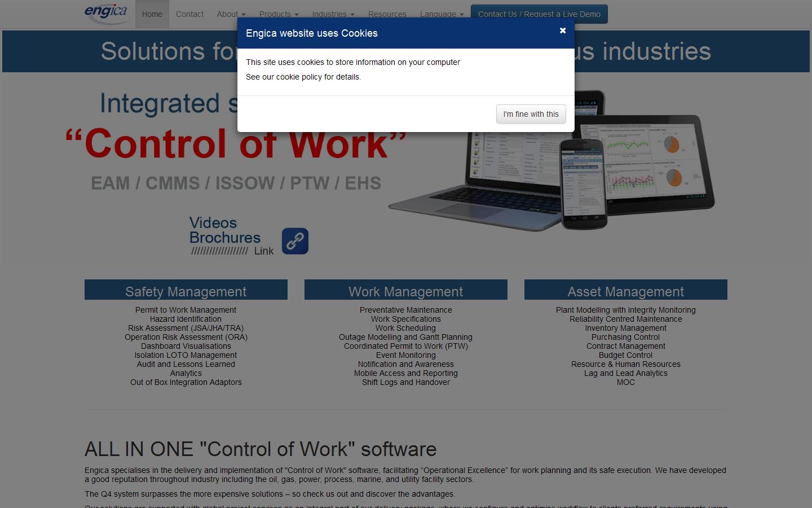
Task: Select the Videos Brochures chain link icon
Action: (x=295, y=241)
